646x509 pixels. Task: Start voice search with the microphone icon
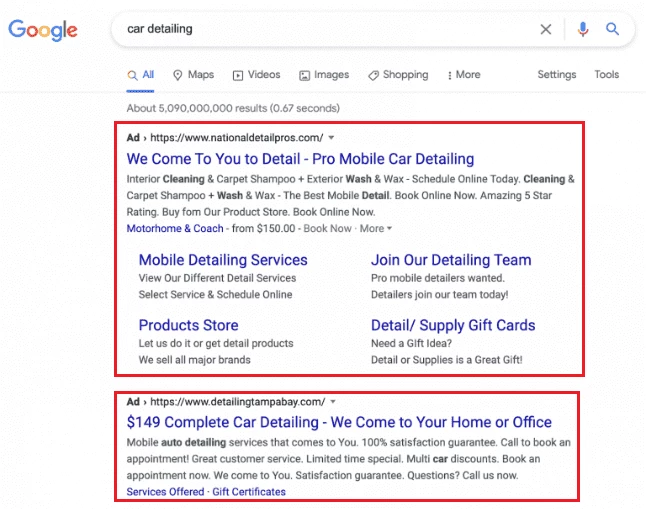583,29
